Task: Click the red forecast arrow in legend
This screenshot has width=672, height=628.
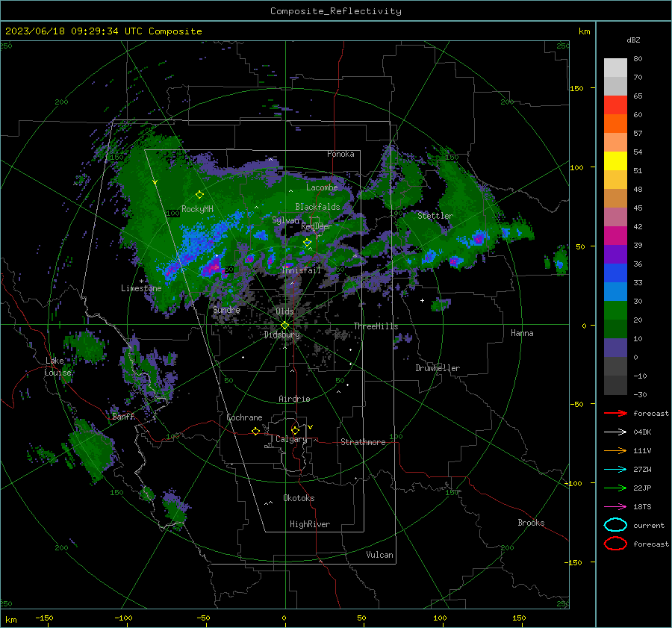Action: click(x=615, y=413)
